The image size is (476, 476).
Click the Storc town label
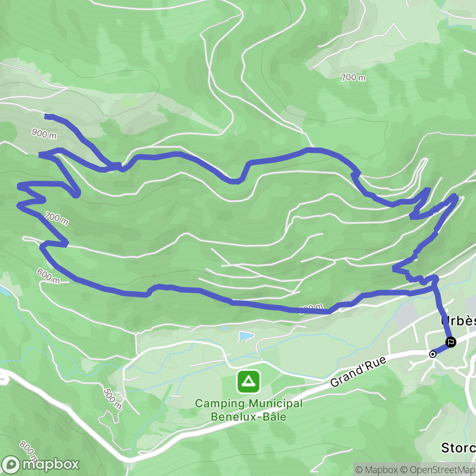tap(458, 448)
